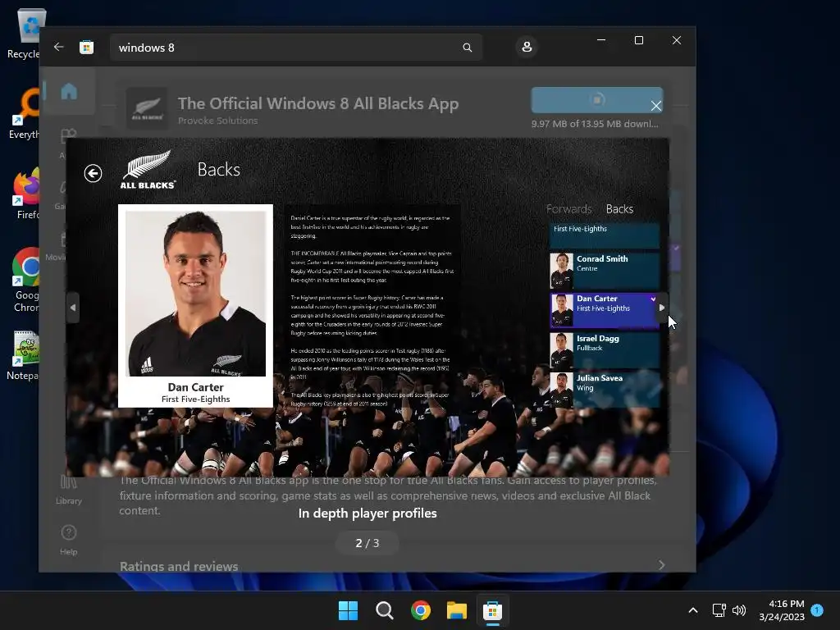Viewport: 840px width, 630px height.
Task: Open Library in the Store sidebar
Action: pos(69,490)
